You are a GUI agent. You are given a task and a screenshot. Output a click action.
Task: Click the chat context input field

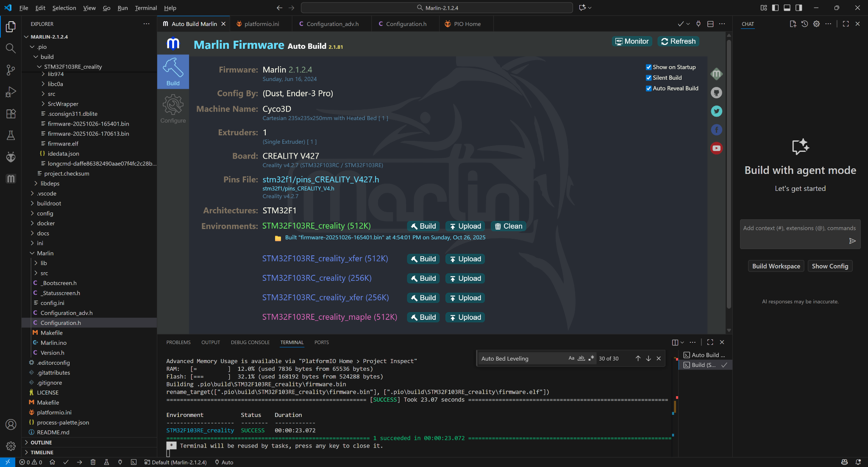point(793,228)
